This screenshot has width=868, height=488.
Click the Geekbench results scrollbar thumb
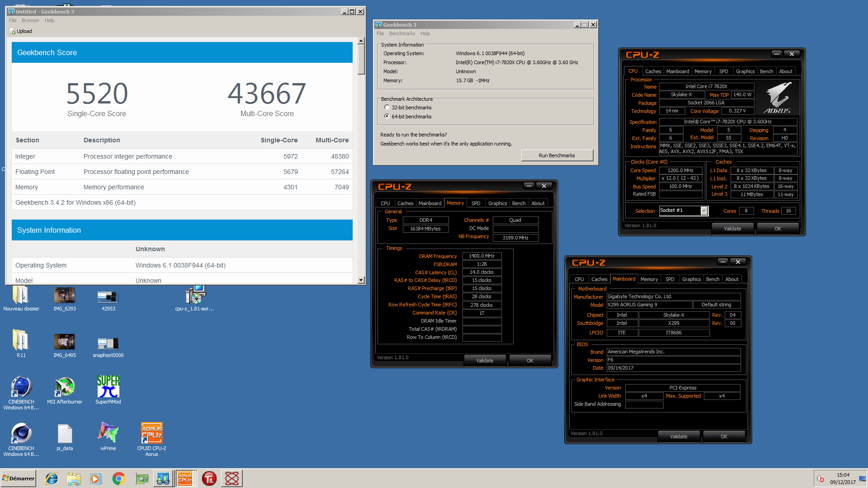pyautogui.click(x=361, y=60)
